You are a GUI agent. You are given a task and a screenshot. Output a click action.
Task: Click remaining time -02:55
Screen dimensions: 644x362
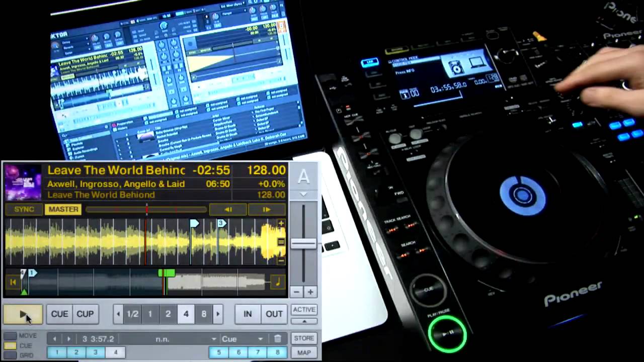(211, 170)
